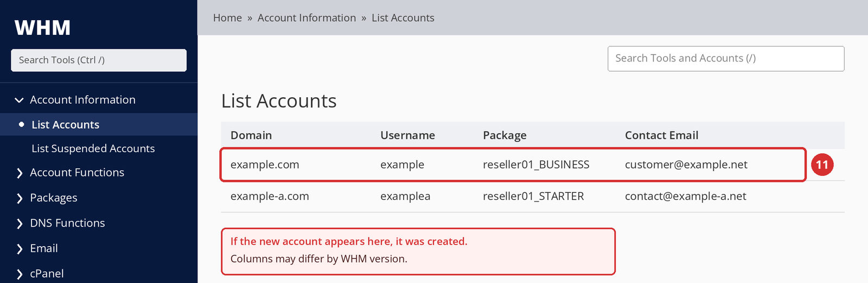This screenshot has height=283, width=868.
Task: Click the example.com domain cell
Action: [x=265, y=165]
